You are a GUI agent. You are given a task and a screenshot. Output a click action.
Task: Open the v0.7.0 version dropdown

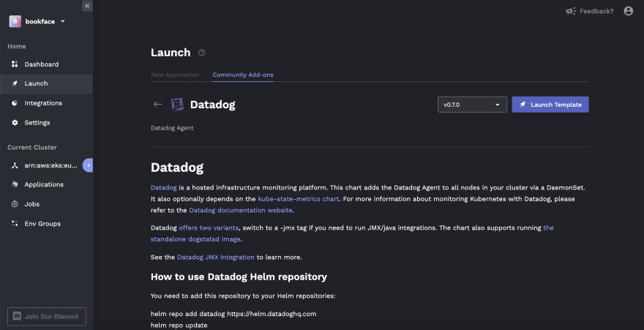[x=472, y=105]
